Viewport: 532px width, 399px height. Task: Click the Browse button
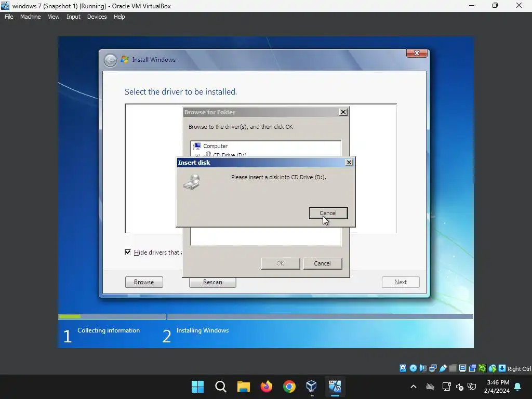pos(144,282)
